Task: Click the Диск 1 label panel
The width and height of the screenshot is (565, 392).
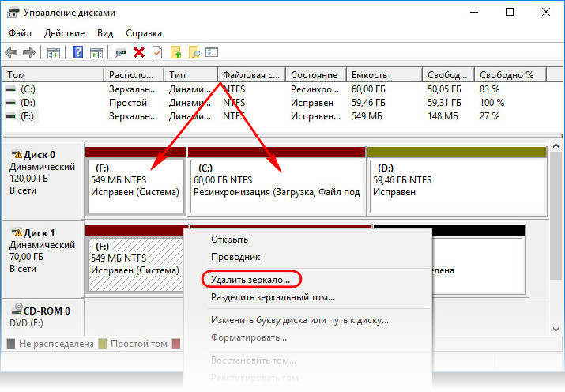Action: point(43,258)
